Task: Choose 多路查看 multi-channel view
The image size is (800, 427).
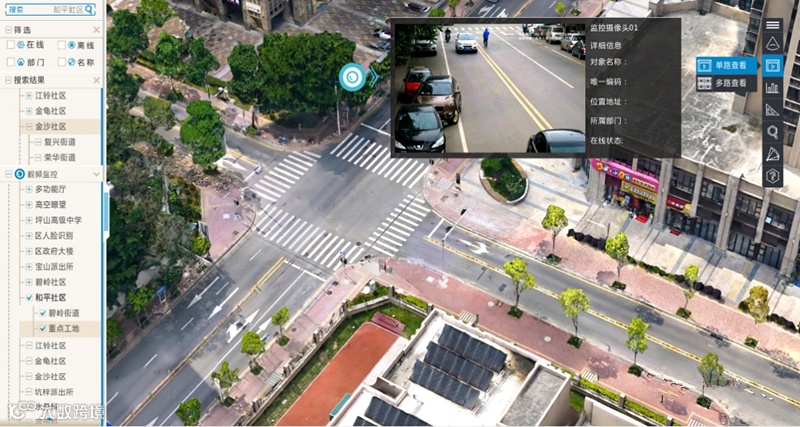Action: click(x=727, y=83)
